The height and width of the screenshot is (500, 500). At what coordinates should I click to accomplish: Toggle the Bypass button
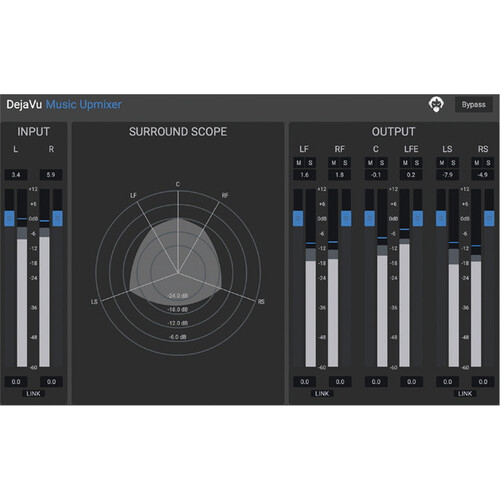[473, 105]
